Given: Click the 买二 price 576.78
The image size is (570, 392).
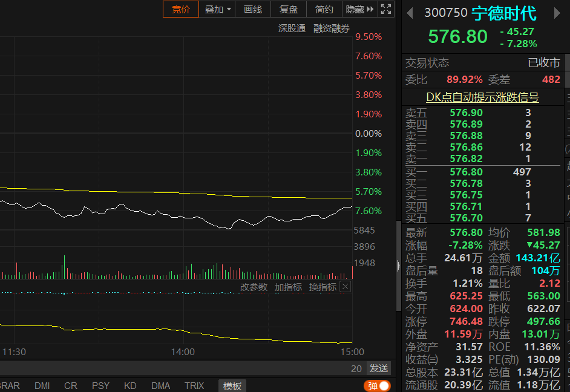Looking at the screenshot, I should pyautogui.click(x=466, y=183).
